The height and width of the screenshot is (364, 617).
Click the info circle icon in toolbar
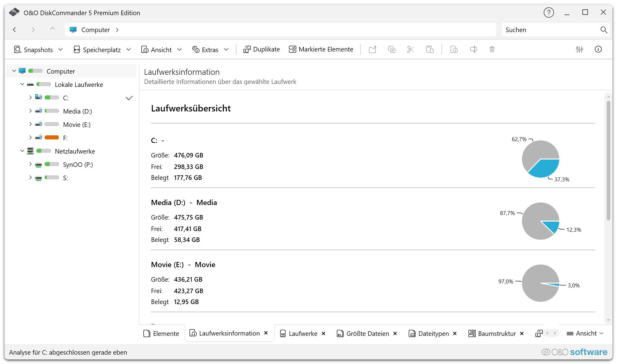(598, 49)
